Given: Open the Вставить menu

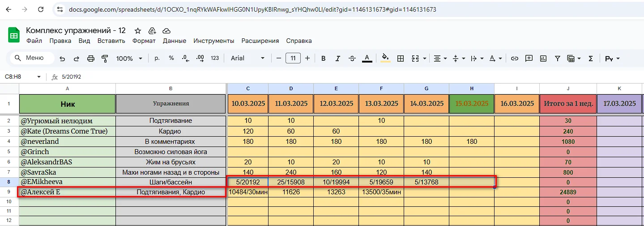Looking at the screenshot, I should (x=111, y=41).
